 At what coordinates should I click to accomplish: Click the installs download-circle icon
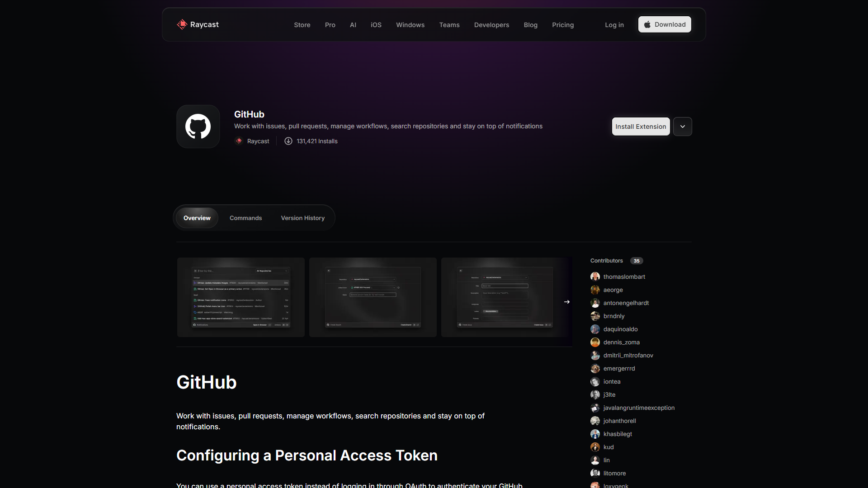[x=288, y=141]
